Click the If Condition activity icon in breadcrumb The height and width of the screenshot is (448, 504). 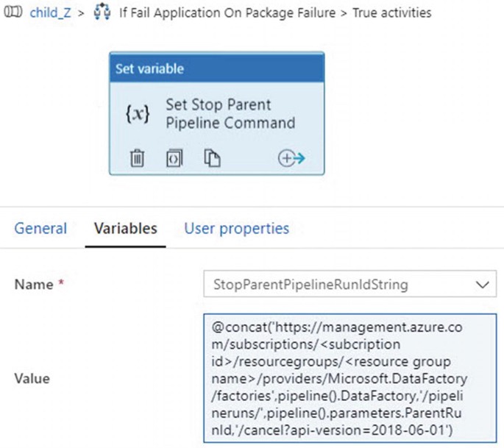[102, 12]
